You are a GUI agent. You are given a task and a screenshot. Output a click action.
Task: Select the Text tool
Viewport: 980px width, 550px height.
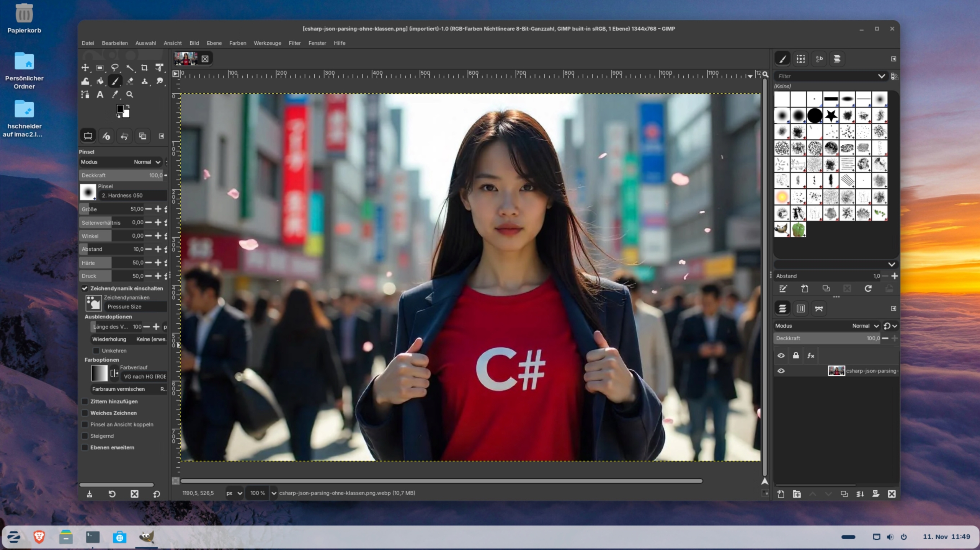100,95
